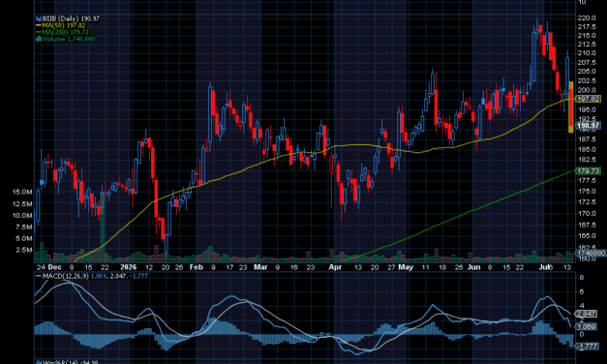Click the 2.847 MACD signal value tag
Screen dimensions: 607x364
click(586, 314)
